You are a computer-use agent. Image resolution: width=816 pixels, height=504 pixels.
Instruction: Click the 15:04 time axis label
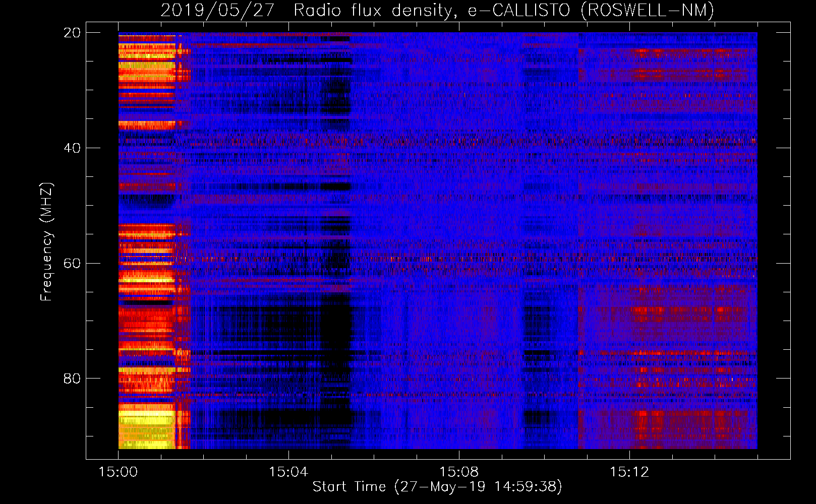click(x=288, y=472)
